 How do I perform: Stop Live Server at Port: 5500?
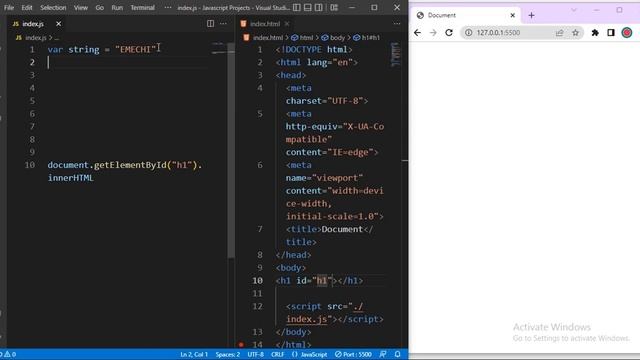click(x=353, y=354)
